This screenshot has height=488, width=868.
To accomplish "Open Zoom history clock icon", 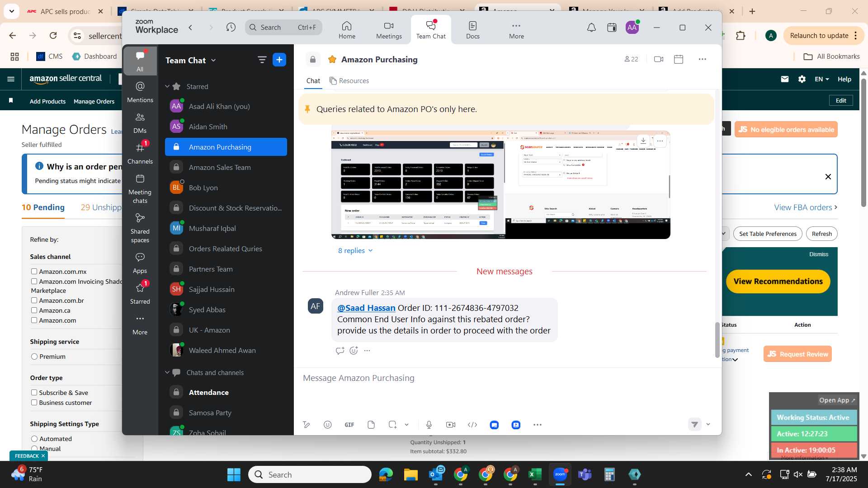I will (x=231, y=28).
